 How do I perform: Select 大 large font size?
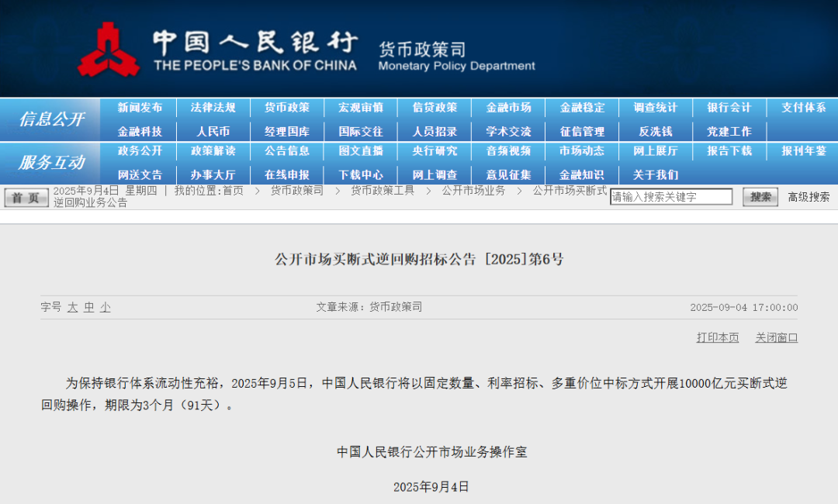point(72,308)
